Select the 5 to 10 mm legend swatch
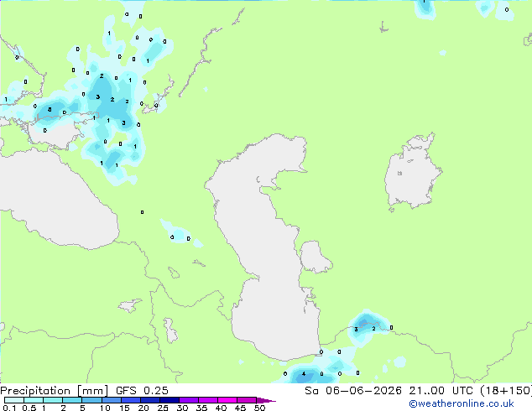The width and height of the screenshot is (532, 411). coord(91,400)
